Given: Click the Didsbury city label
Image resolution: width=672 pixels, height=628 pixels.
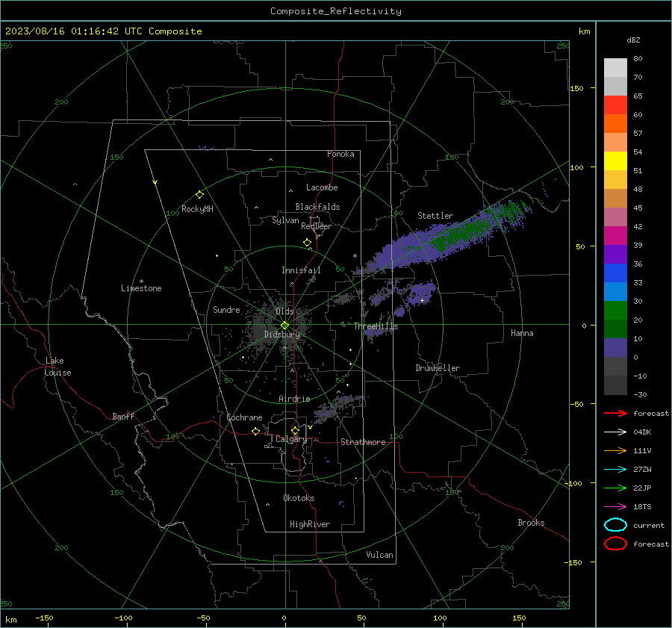Looking at the screenshot, I should (x=281, y=335).
